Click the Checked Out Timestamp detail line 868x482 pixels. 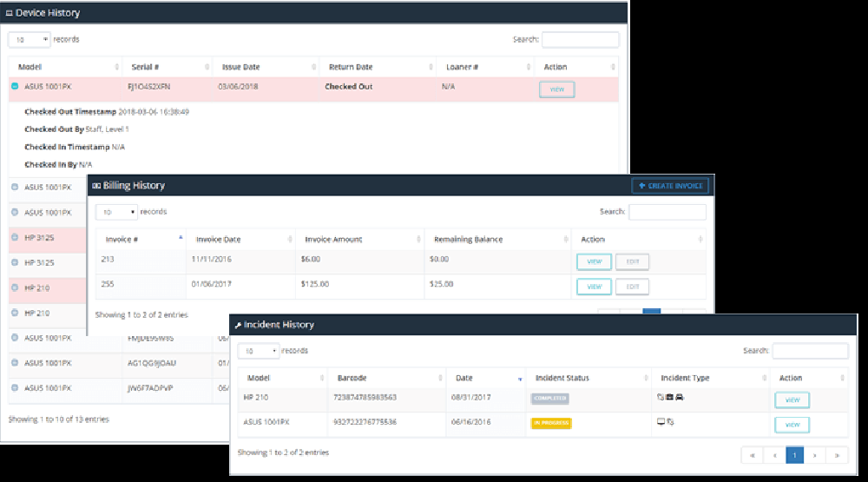(107, 112)
